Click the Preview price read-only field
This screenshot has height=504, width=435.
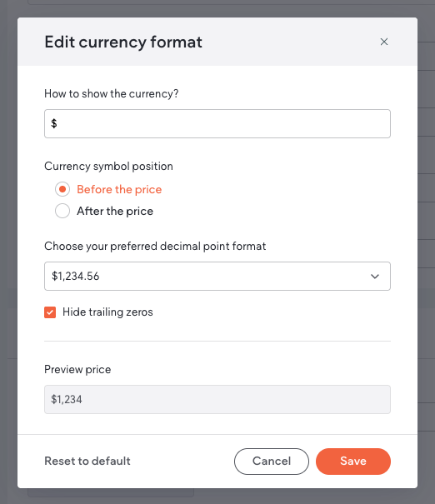(217, 400)
